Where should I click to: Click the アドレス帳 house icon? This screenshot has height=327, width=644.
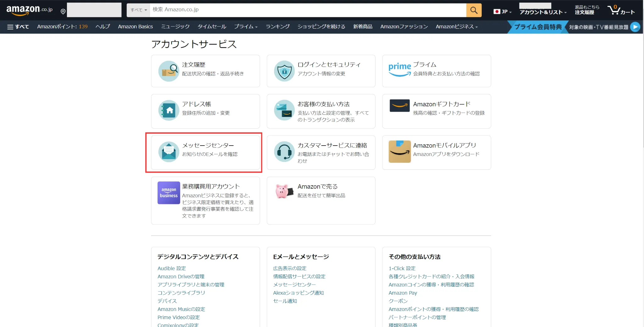point(169,110)
